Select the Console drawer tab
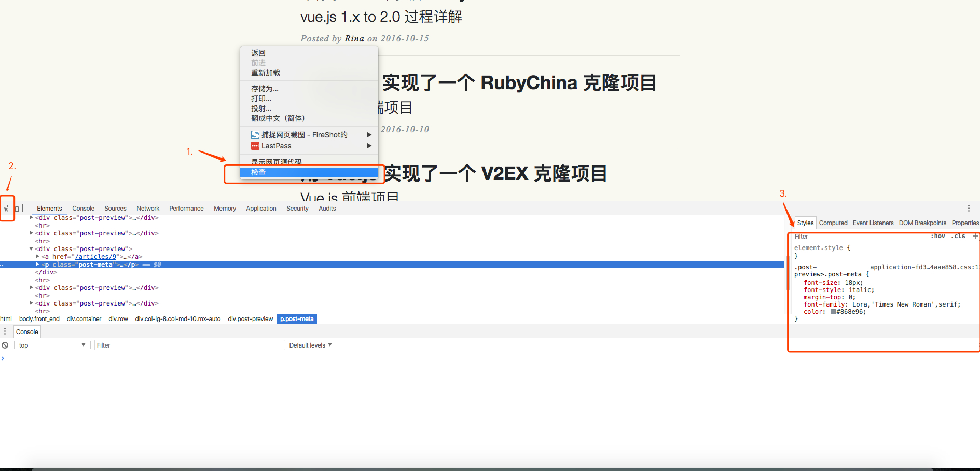The width and height of the screenshot is (980, 471). pyautogui.click(x=27, y=332)
